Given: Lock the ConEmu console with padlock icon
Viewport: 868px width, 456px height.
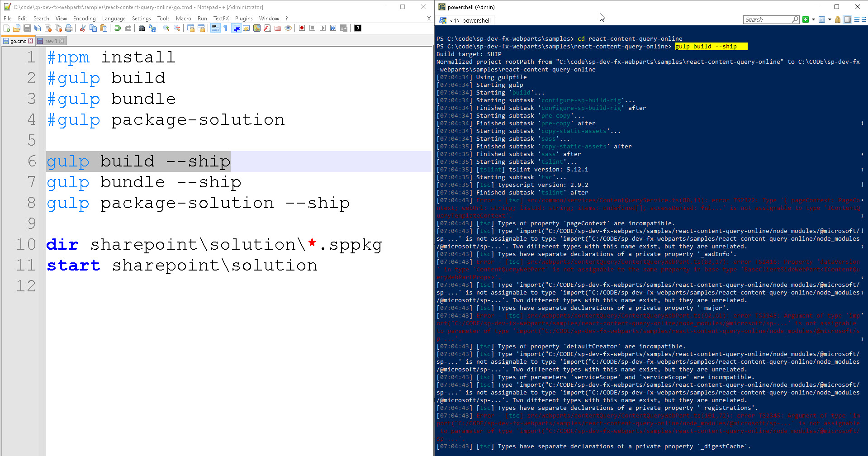Looking at the screenshot, I should coord(838,19).
